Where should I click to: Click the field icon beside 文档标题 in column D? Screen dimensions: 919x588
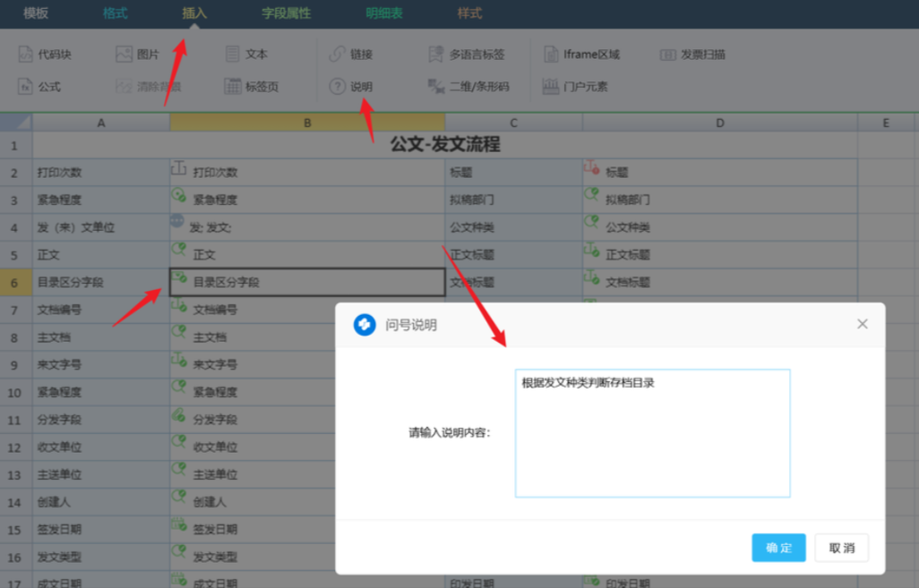pyautogui.click(x=591, y=277)
